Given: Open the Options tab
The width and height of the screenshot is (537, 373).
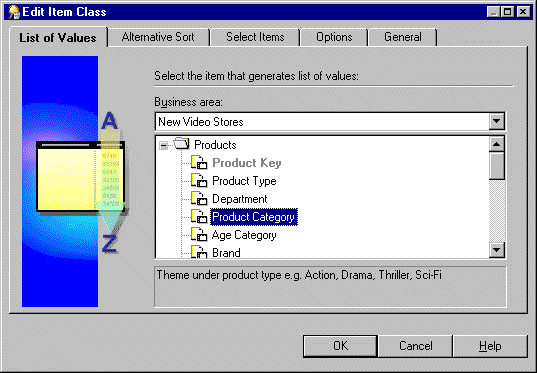Looking at the screenshot, I should pos(334,37).
